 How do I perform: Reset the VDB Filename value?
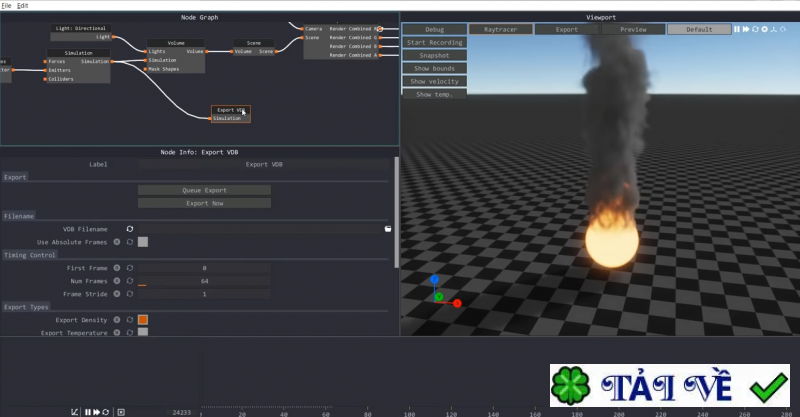129,229
